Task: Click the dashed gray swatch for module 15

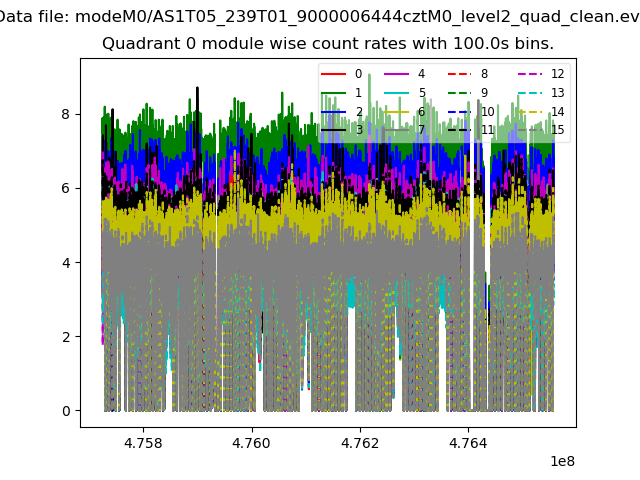Action: tap(530, 130)
